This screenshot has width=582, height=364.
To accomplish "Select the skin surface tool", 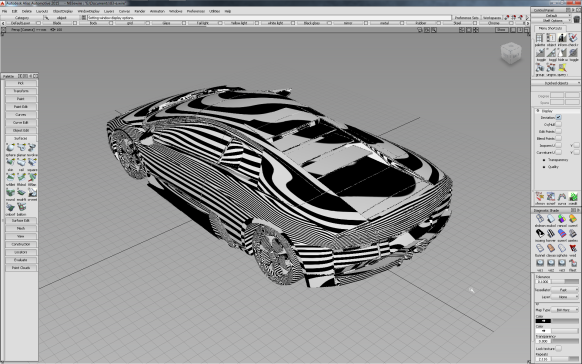I will click(10, 163).
